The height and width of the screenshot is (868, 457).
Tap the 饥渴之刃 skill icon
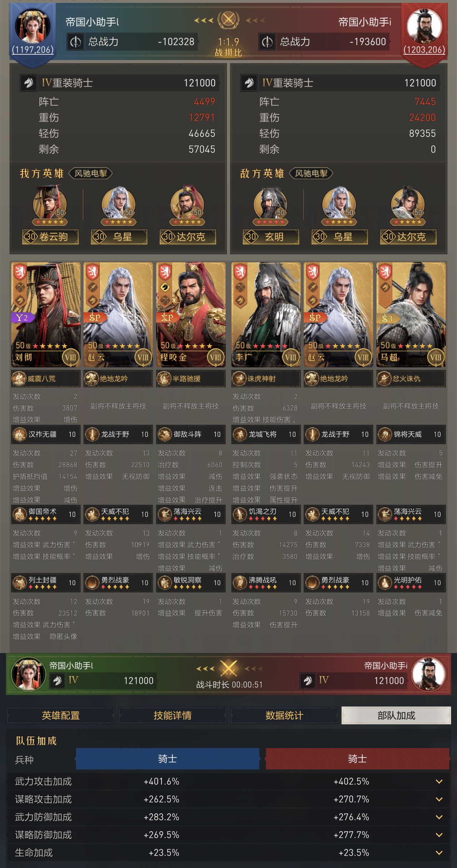[240, 514]
